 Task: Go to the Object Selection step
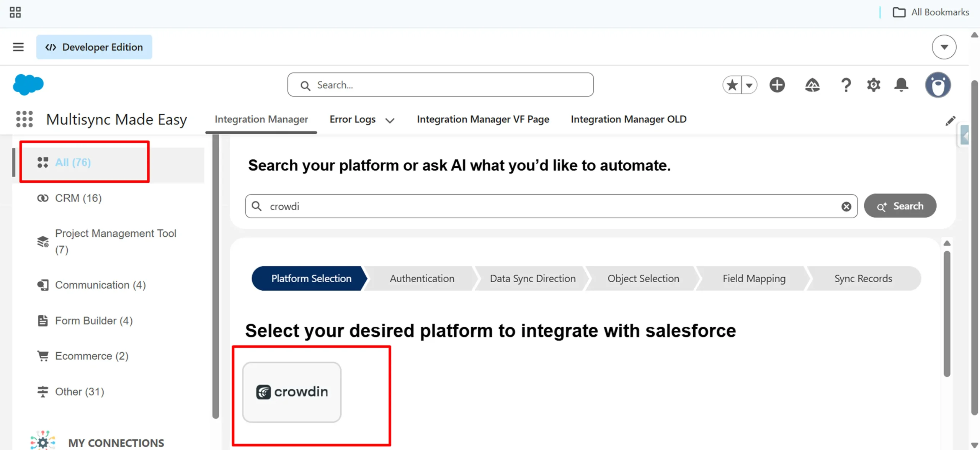(x=643, y=278)
